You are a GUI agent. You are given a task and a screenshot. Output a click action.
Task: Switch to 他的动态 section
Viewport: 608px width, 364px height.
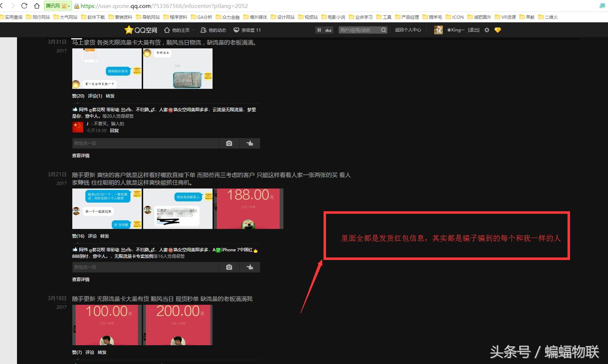coord(217,30)
